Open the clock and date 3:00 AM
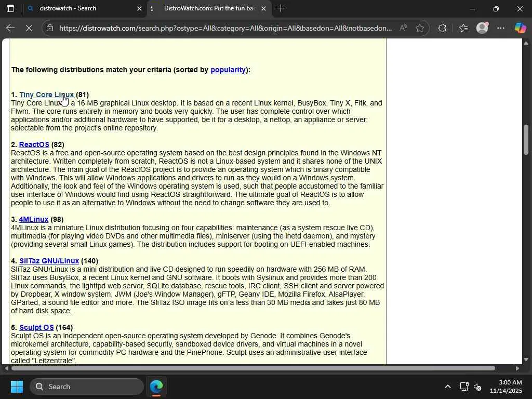 point(506,387)
